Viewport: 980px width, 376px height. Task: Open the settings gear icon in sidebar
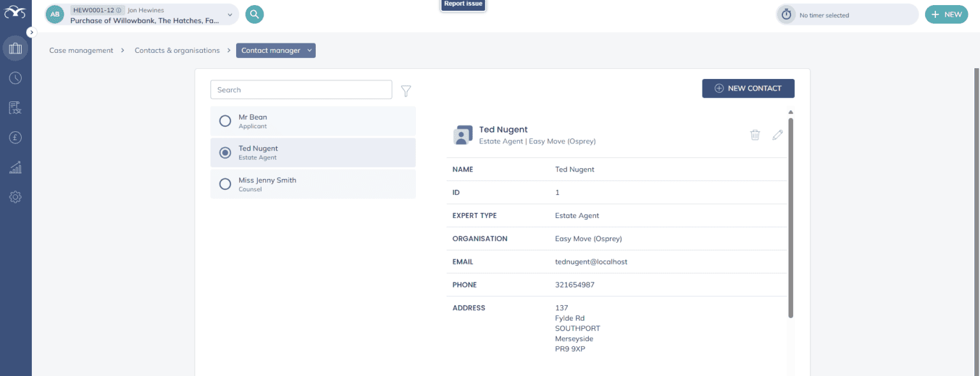click(x=15, y=198)
